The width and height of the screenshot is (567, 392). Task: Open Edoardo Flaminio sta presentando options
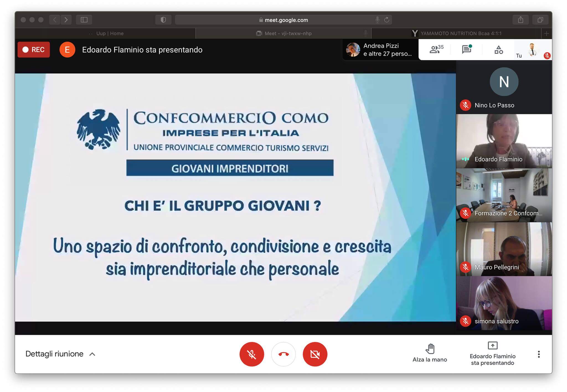click(x=492, y=354)
